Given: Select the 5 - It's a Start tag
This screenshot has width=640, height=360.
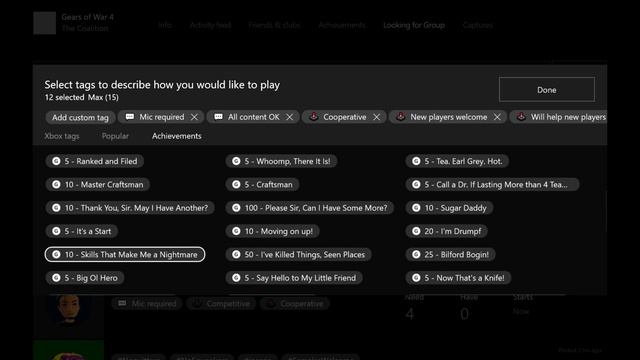Looking at the screenshot, I should [81, 231].
